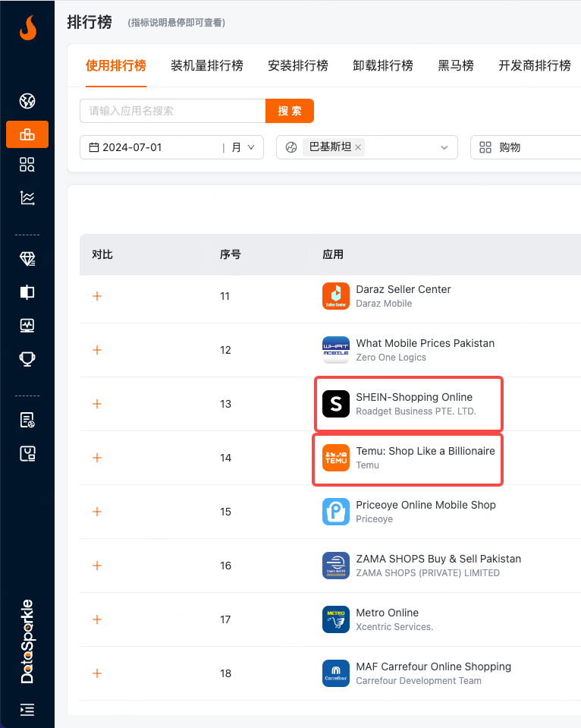Image resolution: width=581 pixels, height=728 pixels.
Task: Click the Metro Online app name
Action: (387, 613)
